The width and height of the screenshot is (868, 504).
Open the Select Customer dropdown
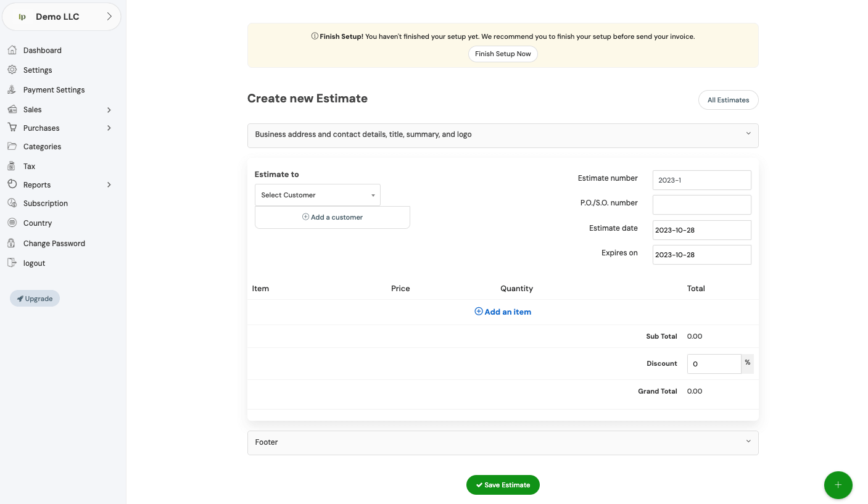click(x=317, y=195)
